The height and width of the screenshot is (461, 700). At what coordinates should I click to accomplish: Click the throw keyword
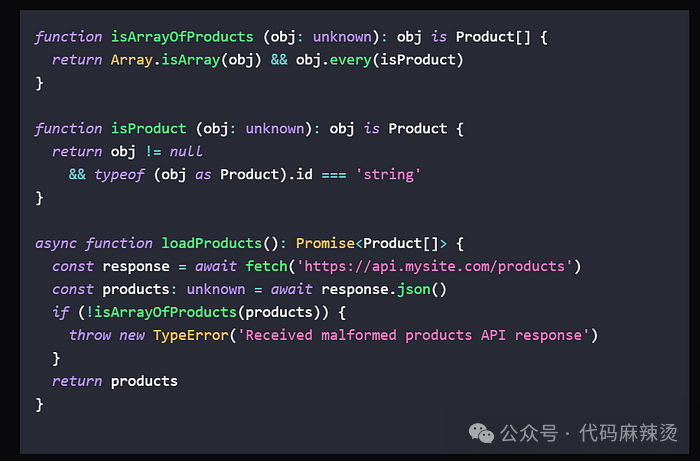[x=90, y=335]
